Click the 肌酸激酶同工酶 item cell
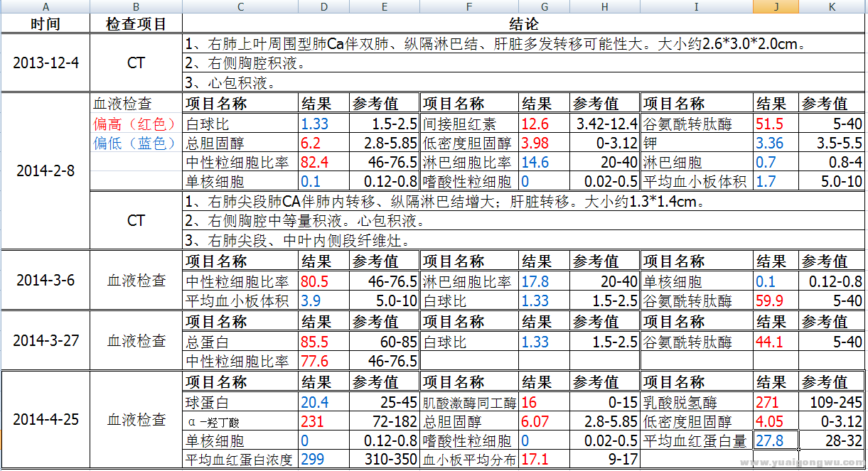Screen dimensions: 868x471 [x=469, y=402]
